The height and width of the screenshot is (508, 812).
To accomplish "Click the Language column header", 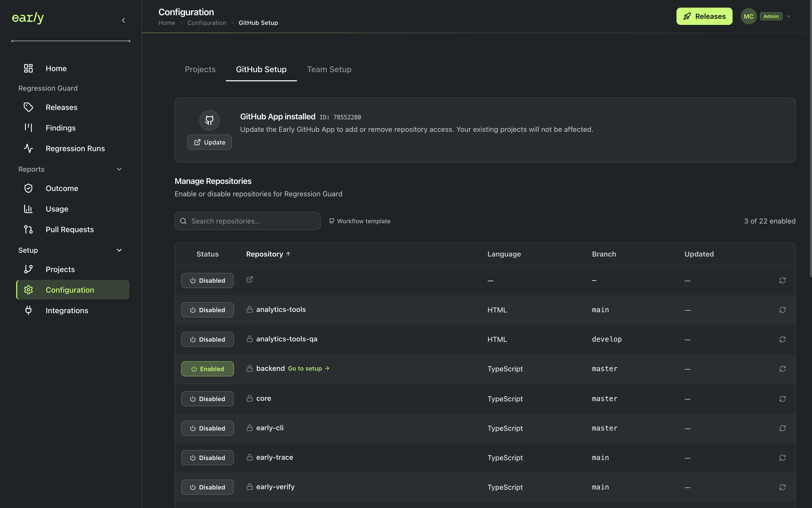I will tap(504, 254).
